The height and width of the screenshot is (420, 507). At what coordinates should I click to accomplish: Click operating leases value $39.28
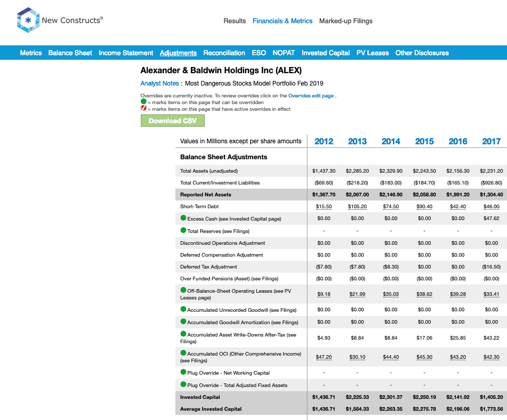(x=458, y=294)
